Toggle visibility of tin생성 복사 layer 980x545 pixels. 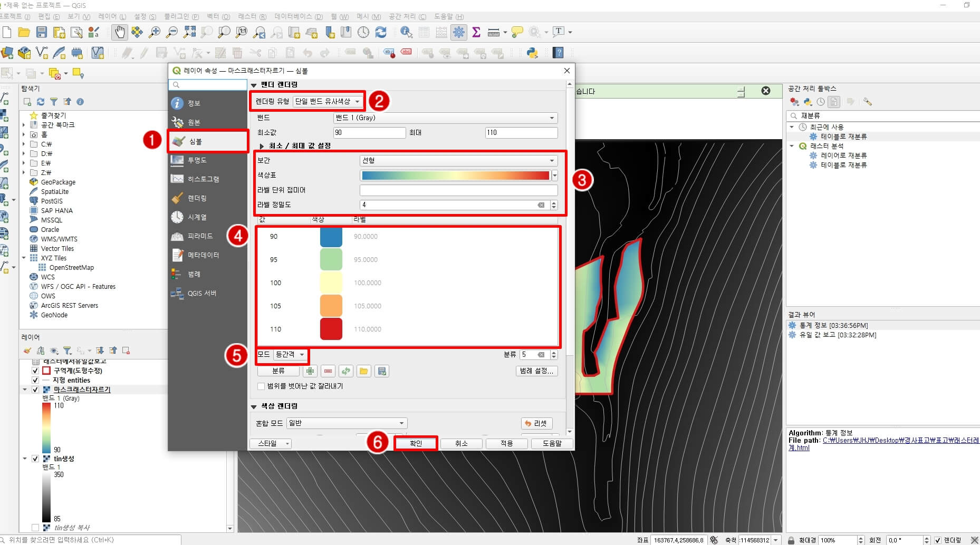pos(35,528)
